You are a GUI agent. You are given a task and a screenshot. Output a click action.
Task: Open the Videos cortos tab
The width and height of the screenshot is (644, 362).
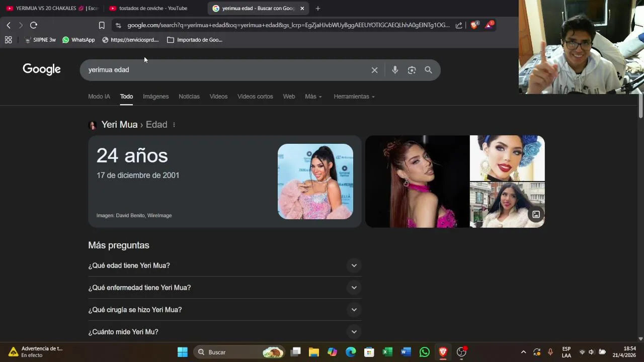pyautogui.click(x=255, y=97)
